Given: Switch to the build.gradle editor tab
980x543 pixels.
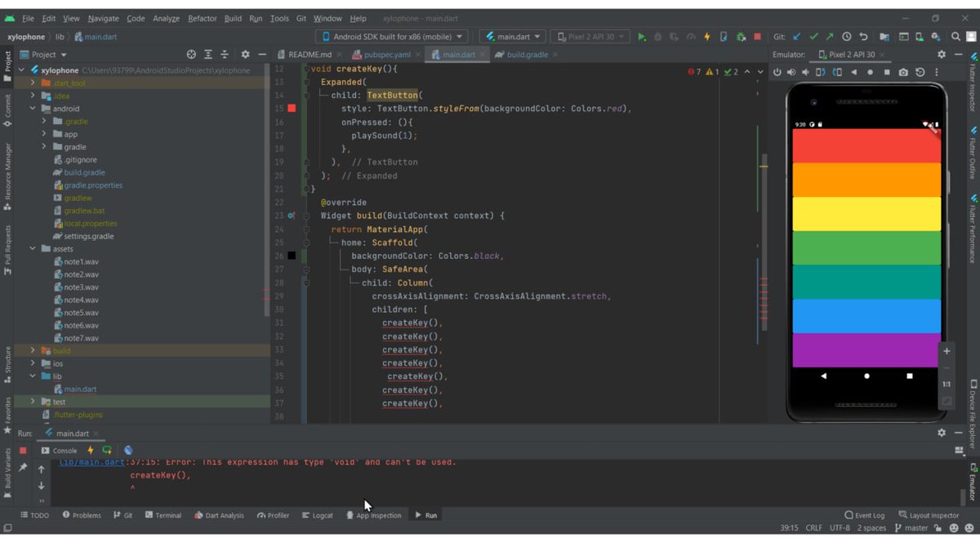Looking at the screenshot, I should [x=527, y=55].
